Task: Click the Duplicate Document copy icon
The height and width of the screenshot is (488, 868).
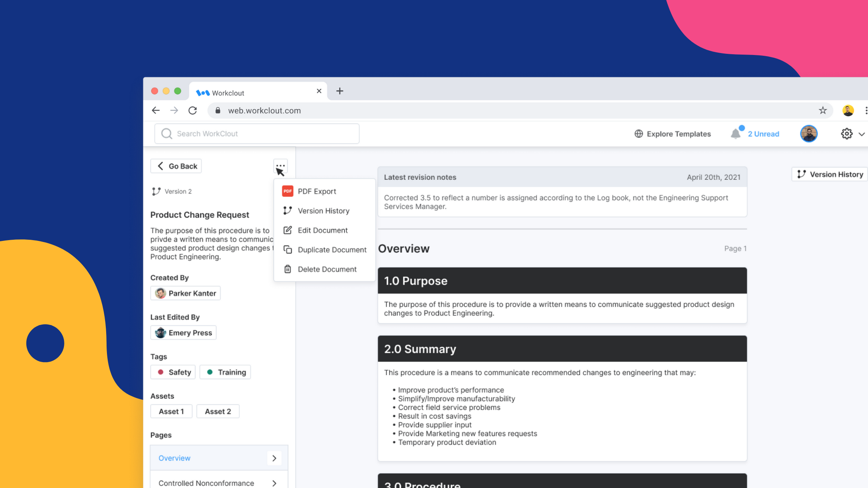Action: (288, 249)
